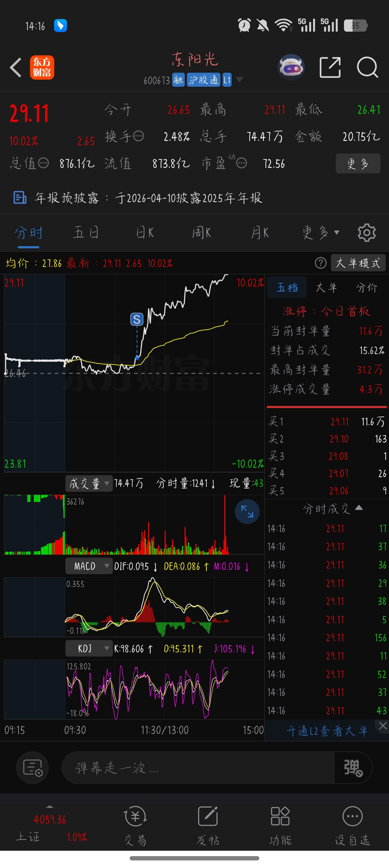Tap the volume bar chart area
Screen dimensions: 389x868
tap(134, 525)
